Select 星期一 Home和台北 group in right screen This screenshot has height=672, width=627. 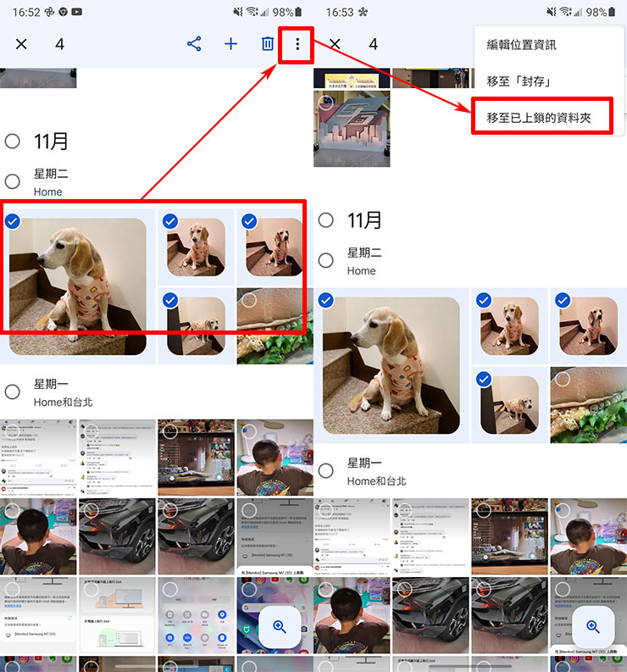[x=326, y=470]
